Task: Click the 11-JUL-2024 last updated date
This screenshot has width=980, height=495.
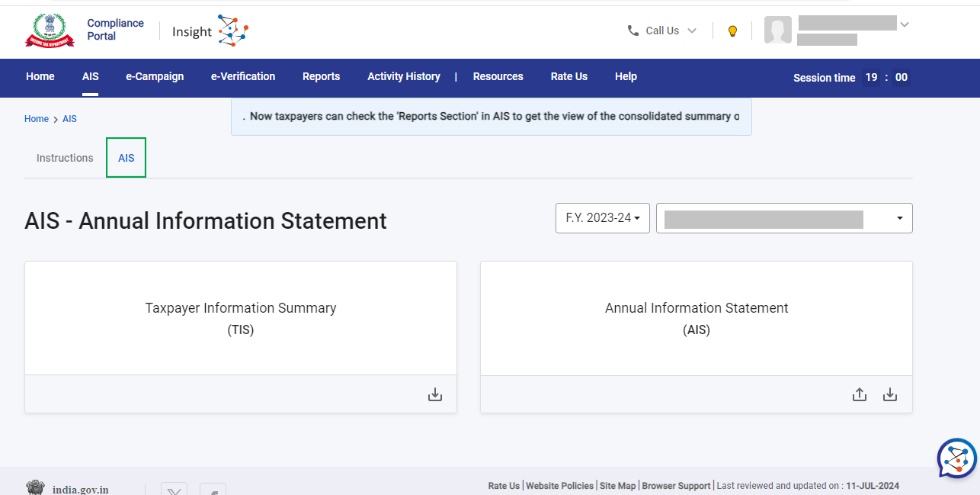Action: coord(873,486)
